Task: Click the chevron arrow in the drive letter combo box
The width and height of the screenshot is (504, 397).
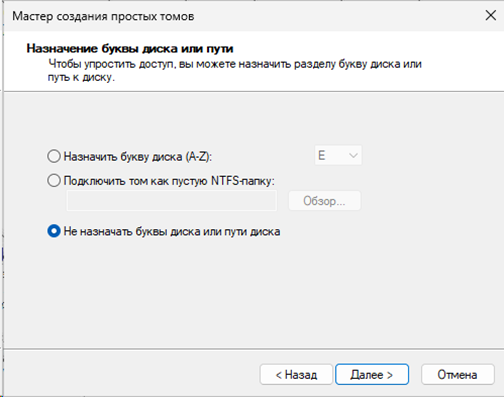Action: (353, 155)
